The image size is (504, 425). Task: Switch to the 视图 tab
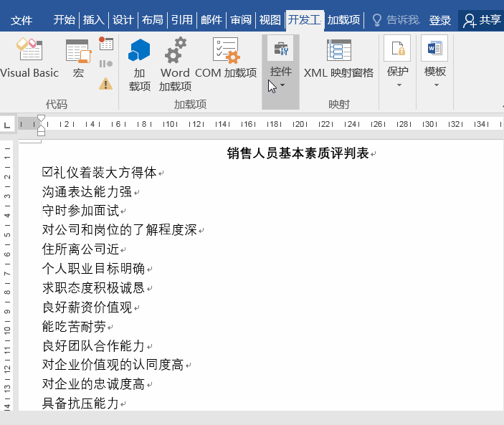[270, 20]
